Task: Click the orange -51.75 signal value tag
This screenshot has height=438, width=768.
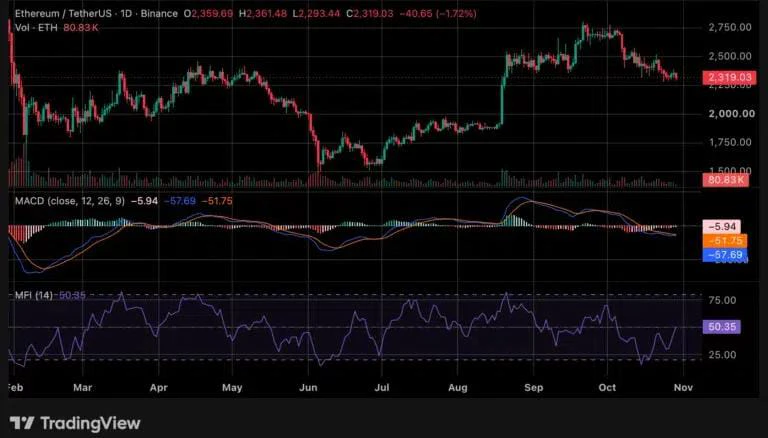Action: pos(725,241)
